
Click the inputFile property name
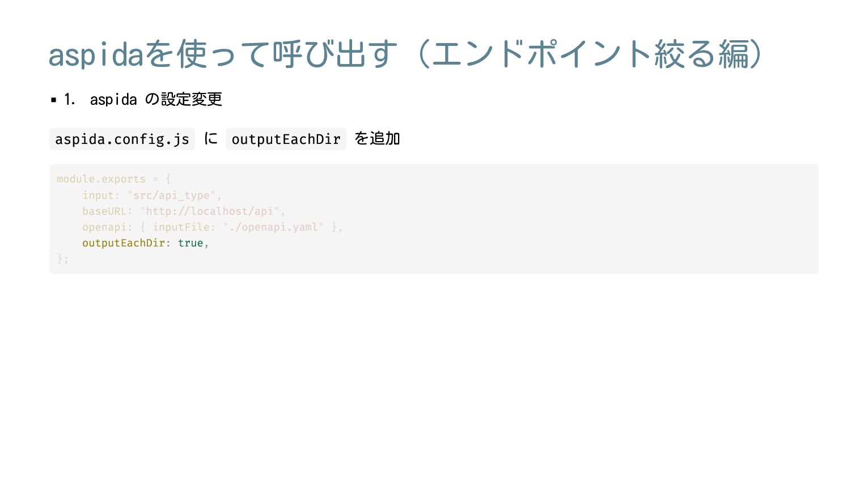point(181,227)
